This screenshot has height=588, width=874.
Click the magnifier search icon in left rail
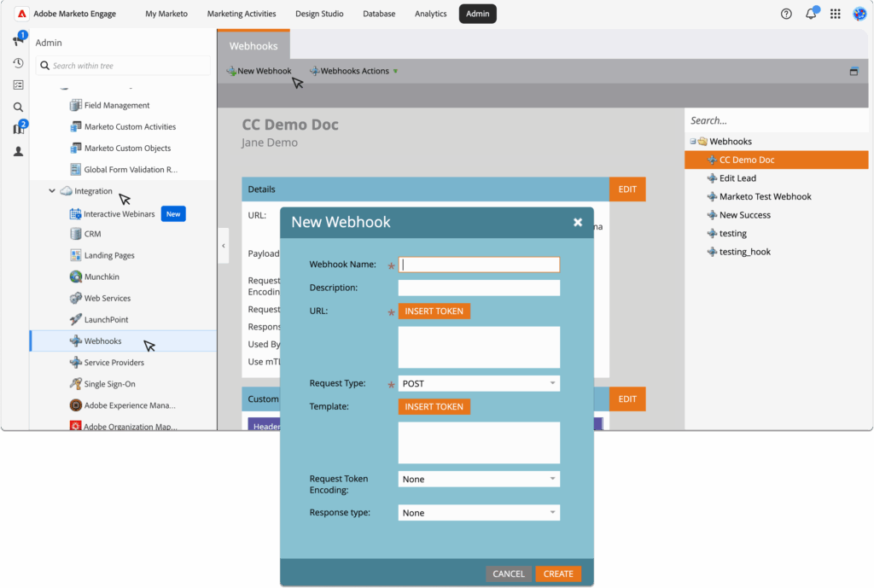click(x=18, y=108)
